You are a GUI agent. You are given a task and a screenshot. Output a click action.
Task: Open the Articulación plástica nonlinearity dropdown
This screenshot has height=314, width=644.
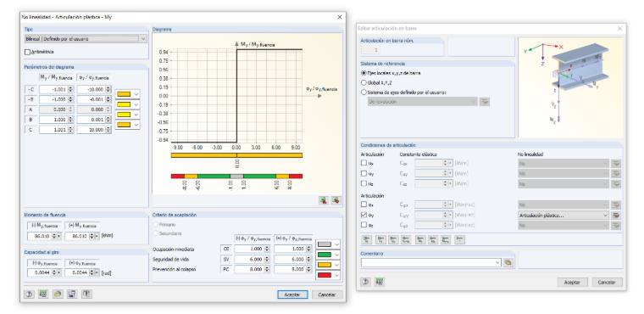(x=563, y=215)
